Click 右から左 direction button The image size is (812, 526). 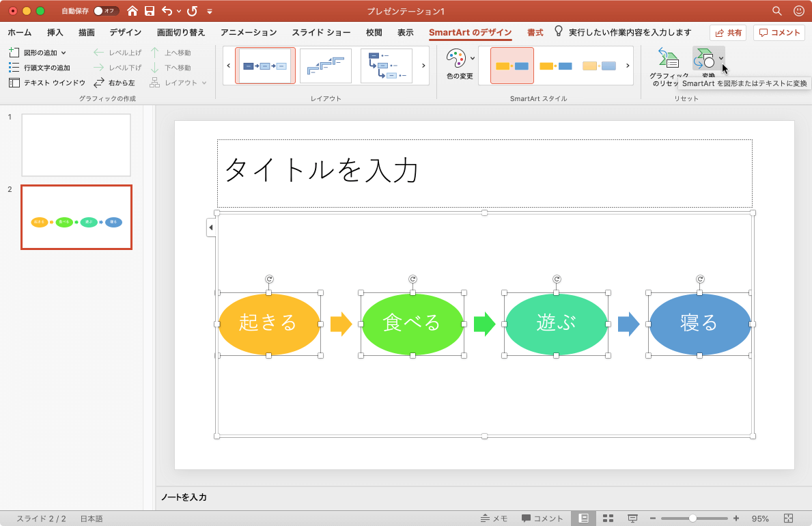[x=115, y=83]
